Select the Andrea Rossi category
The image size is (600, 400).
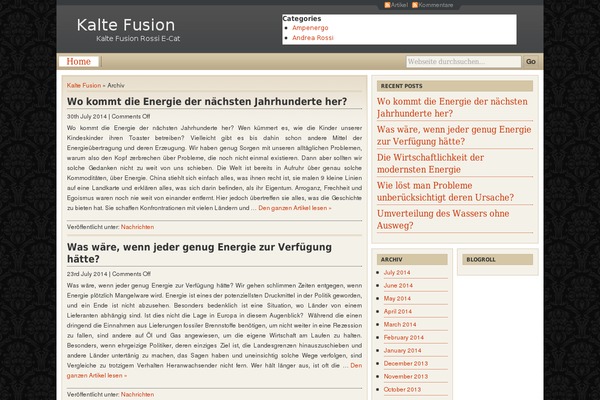(x=313, y=38)
